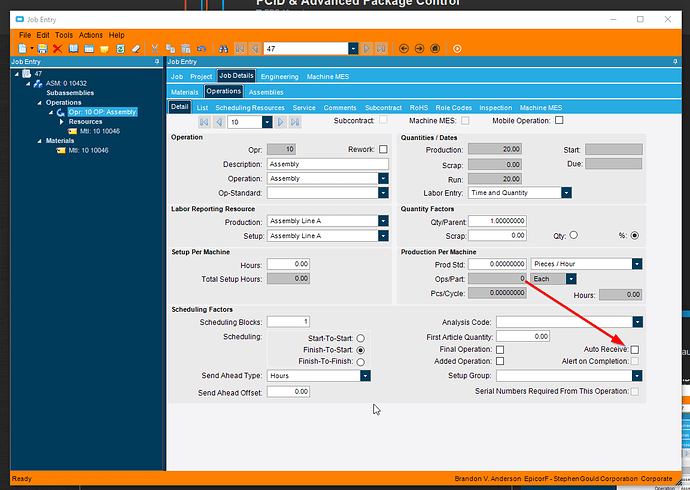Go to previous job record in toolbar
Viewport: 690px width, 490px height.
point(255,48)
